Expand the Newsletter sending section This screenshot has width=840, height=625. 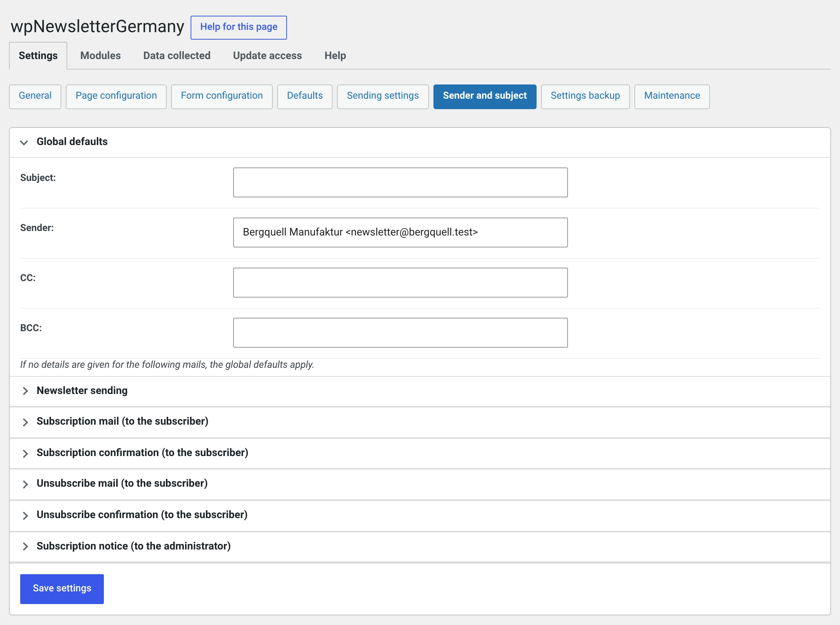click(420, 391)
